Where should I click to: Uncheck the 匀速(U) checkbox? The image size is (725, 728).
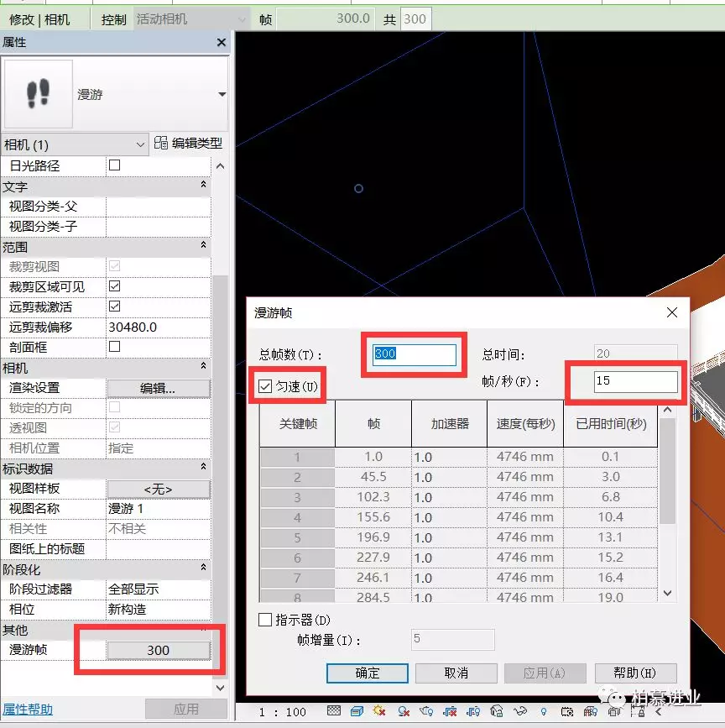coord(265,386)
